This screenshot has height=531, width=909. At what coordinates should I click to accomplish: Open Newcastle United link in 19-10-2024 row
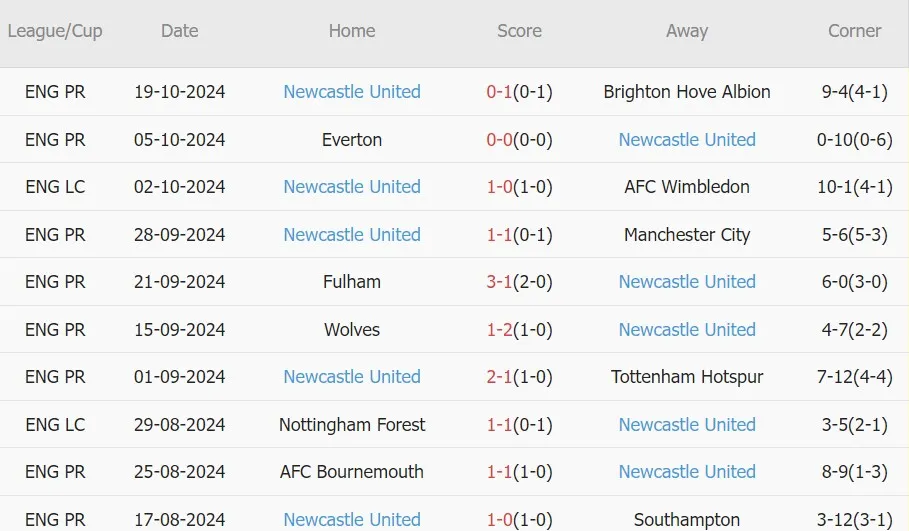(352, 92)
